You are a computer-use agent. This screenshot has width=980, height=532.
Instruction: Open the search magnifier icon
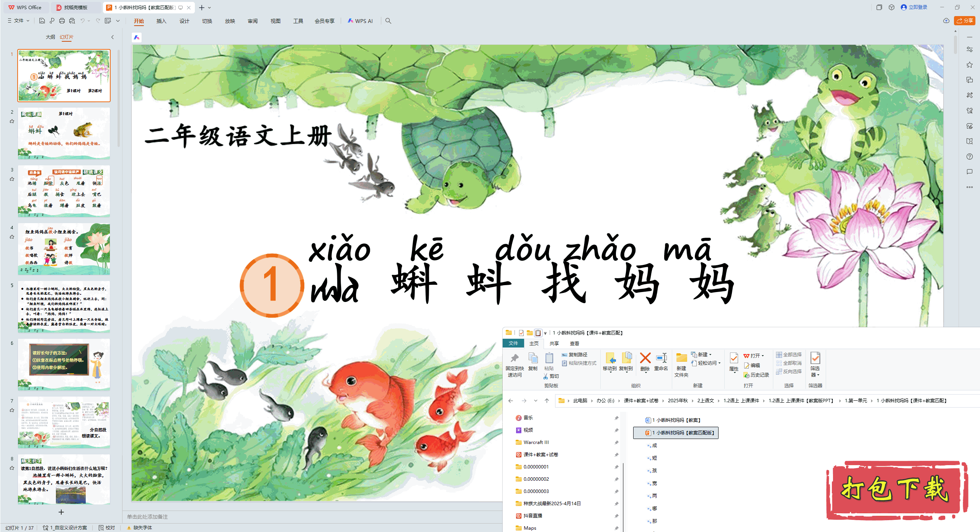[388, 21]
